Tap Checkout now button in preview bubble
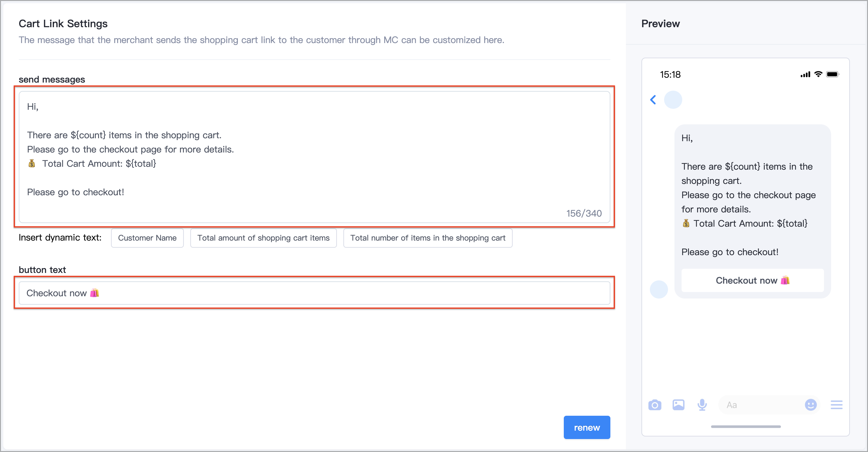The height and width of the screenshot is (452, 868). pos(753,280)
